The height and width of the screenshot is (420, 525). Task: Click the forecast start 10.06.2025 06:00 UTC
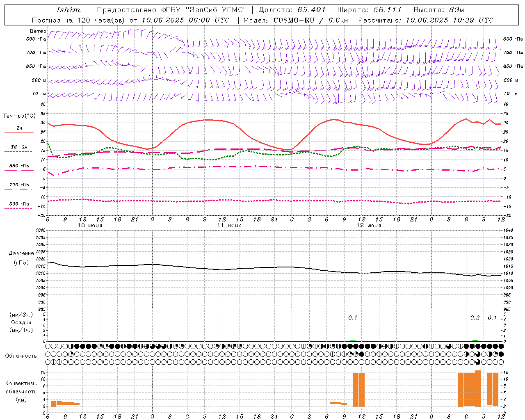tap(185, 20)
